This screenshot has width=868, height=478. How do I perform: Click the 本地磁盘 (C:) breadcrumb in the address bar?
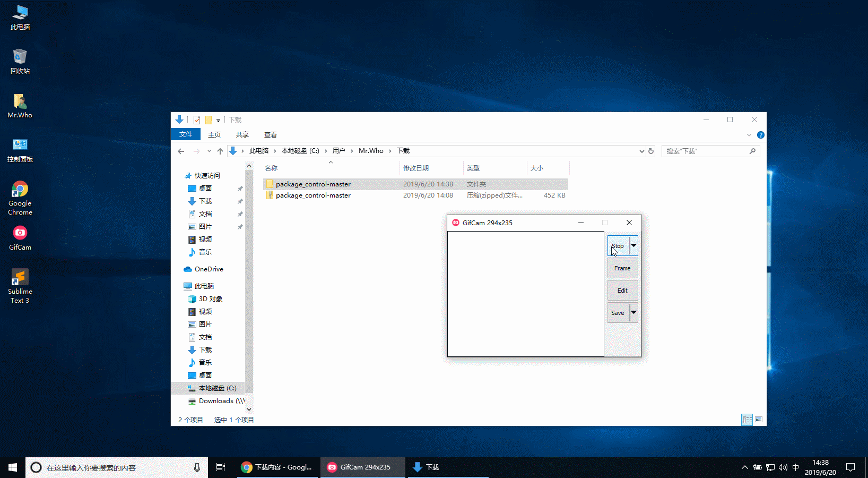point(300,151)
